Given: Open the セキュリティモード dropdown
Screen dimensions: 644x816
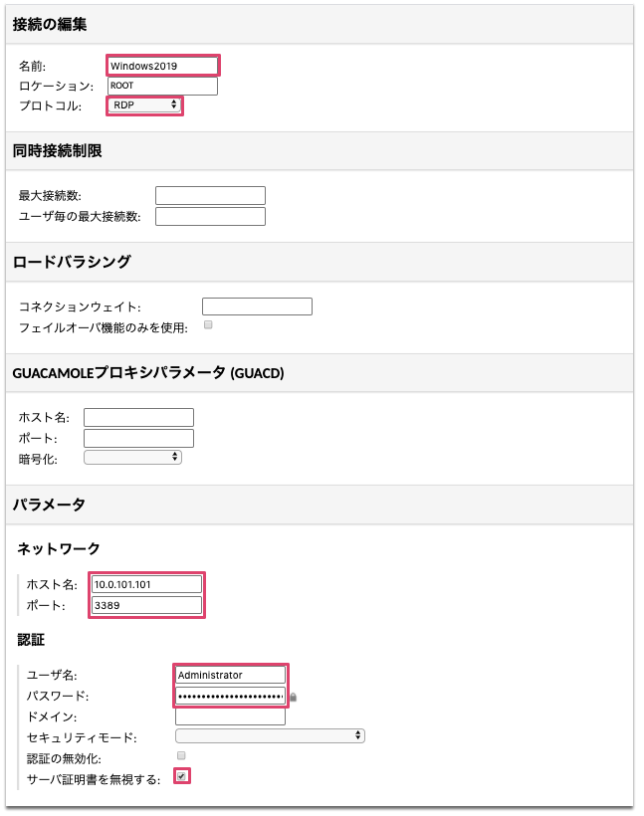Looking at the screenshot, I should coord(270,736).
